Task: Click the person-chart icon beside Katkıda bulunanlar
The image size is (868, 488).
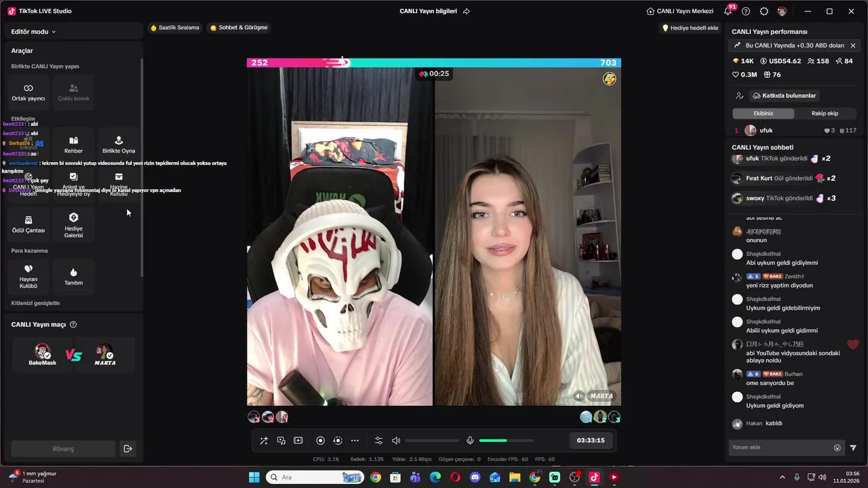Action: point(740,96)
